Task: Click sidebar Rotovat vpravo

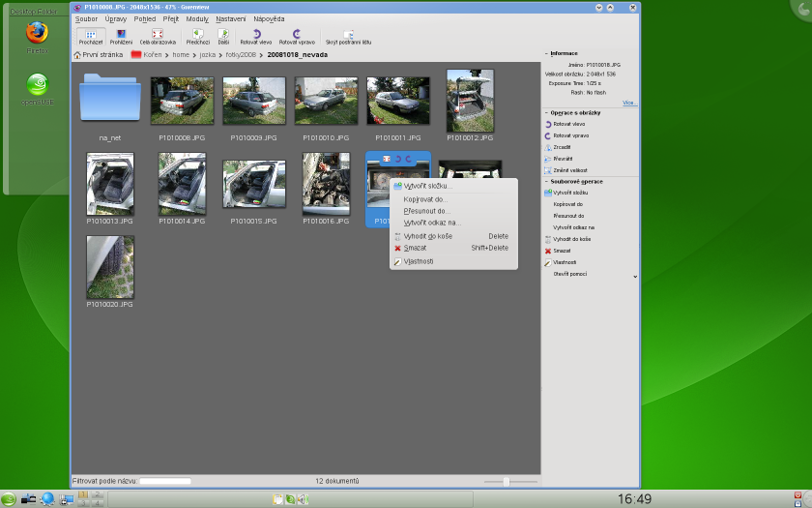Action: coord(566,135)
